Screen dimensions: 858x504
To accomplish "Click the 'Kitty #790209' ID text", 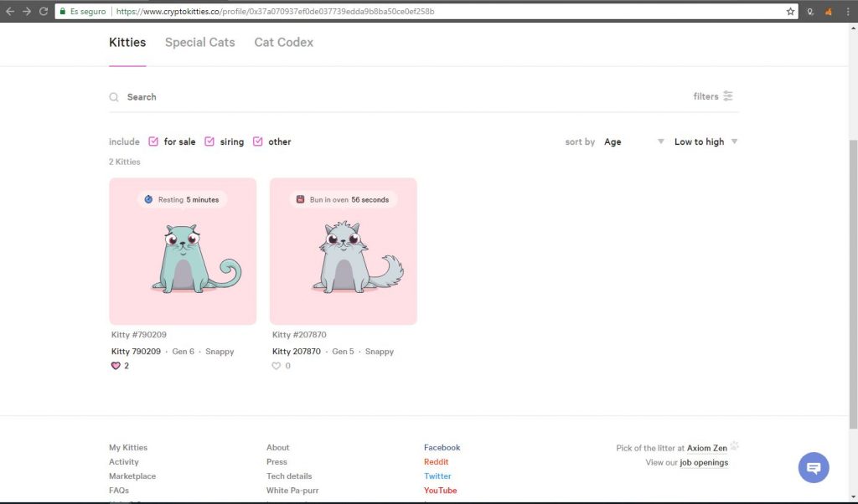I will [x=139, y=335].
